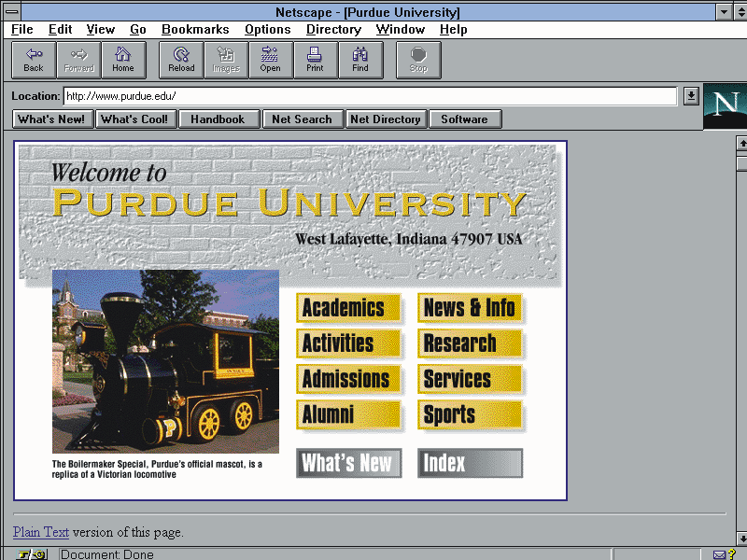Click the Find binoculars button
The height and width of the screenshot is (560, 747).
point(360,60)
